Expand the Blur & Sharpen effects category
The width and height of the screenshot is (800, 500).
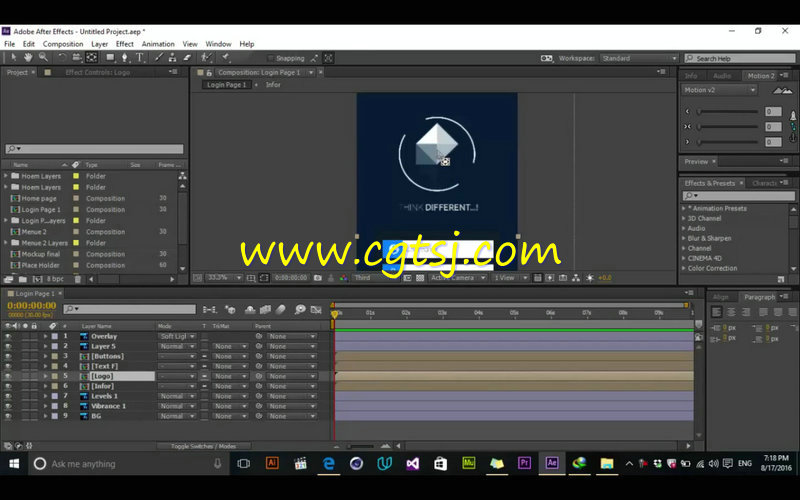point(683,238)
